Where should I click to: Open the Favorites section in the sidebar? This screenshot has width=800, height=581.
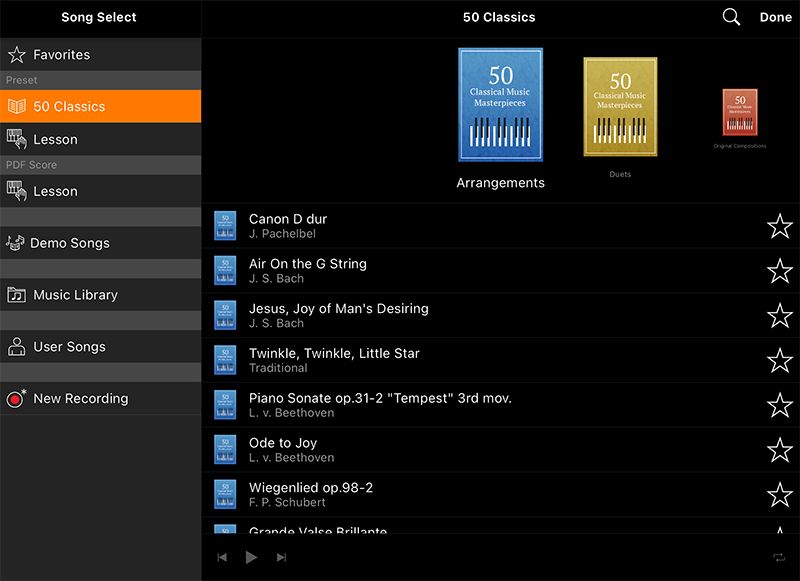(x=60, y=55)
